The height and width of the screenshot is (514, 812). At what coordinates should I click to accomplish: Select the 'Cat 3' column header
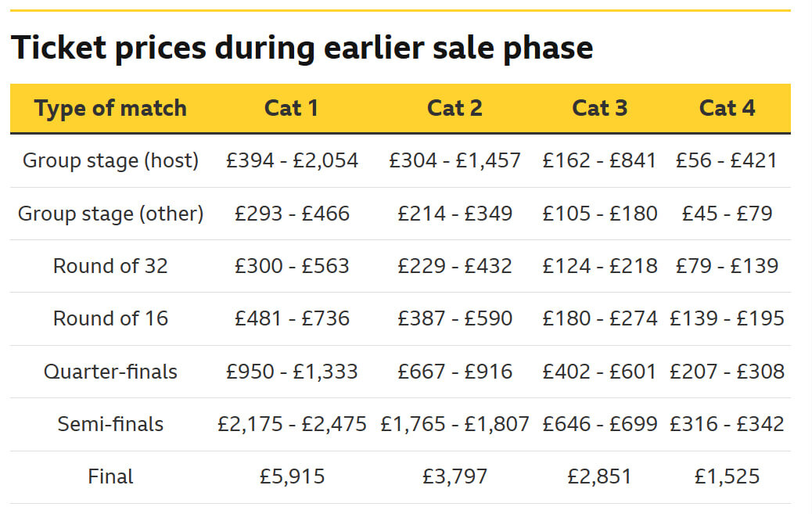[600, 108]
